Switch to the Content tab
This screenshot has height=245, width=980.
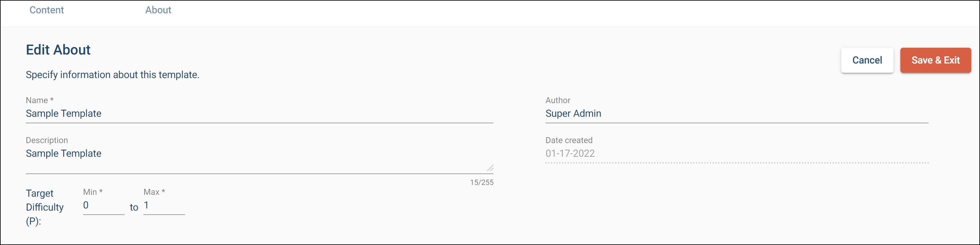click(46, 10)
